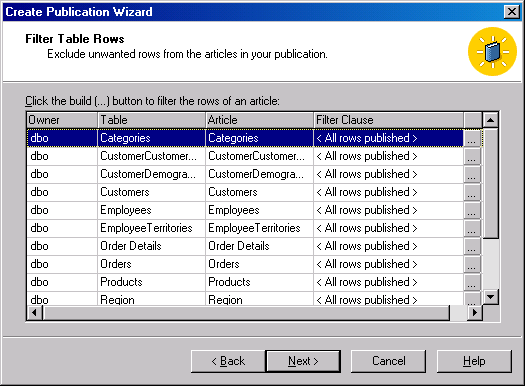Click the dbo owner cell of the Products row
Screen dimensions: 525x386
[x=62, y=282]
